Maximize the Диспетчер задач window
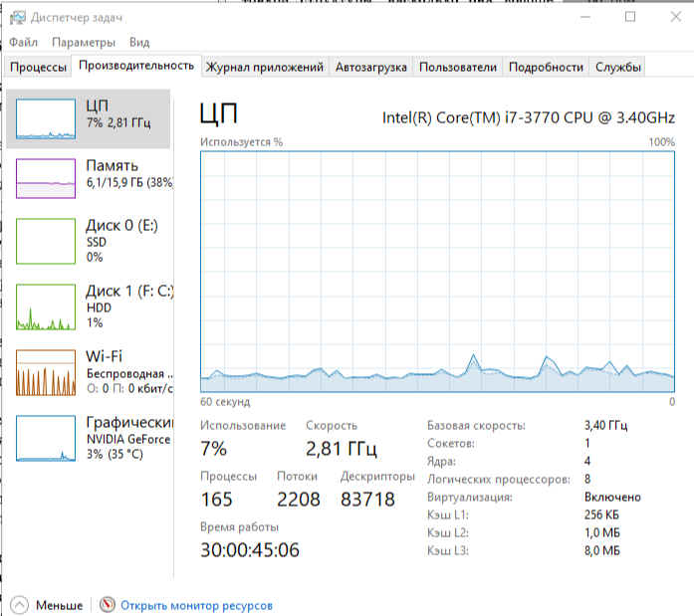The width and height of the screenshot is (694, 616). click(630, 17)
